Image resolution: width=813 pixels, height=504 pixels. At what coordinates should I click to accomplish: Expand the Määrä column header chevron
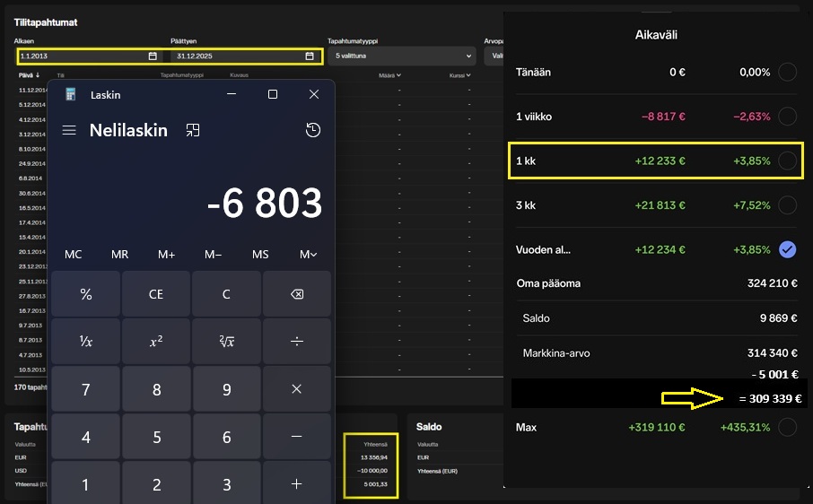click(398, 75)
